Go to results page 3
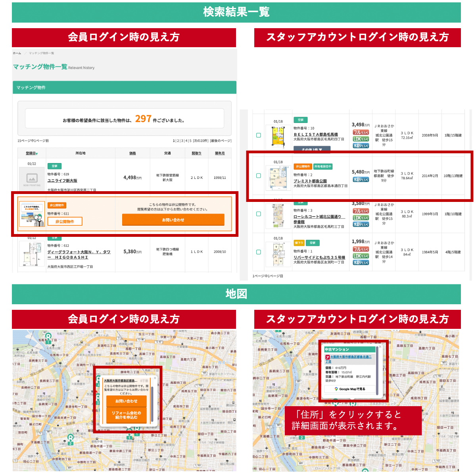The height and width of the screenshot is (476, 476). [x=182, y=141]
